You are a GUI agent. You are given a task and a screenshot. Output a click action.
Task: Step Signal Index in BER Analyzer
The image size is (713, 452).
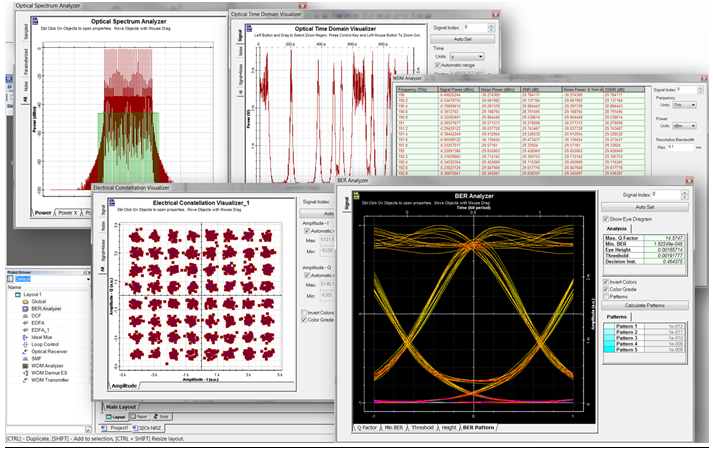(x=684, y=195)
